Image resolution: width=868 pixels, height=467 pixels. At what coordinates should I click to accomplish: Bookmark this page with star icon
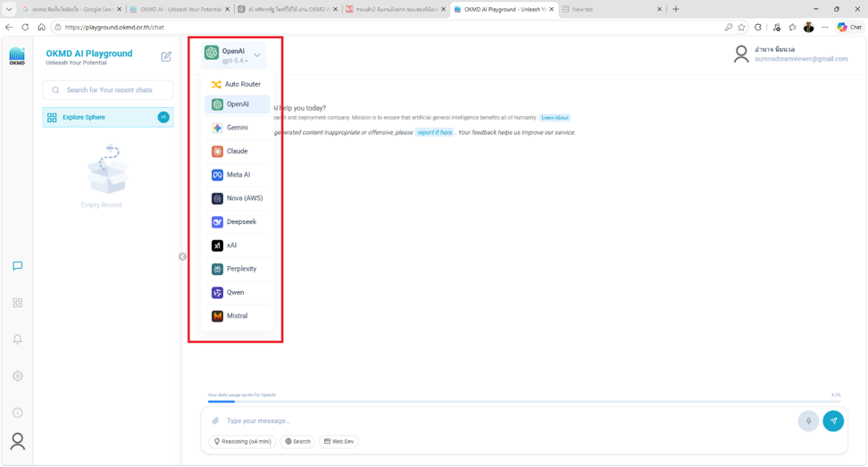[x=742, y=27]
